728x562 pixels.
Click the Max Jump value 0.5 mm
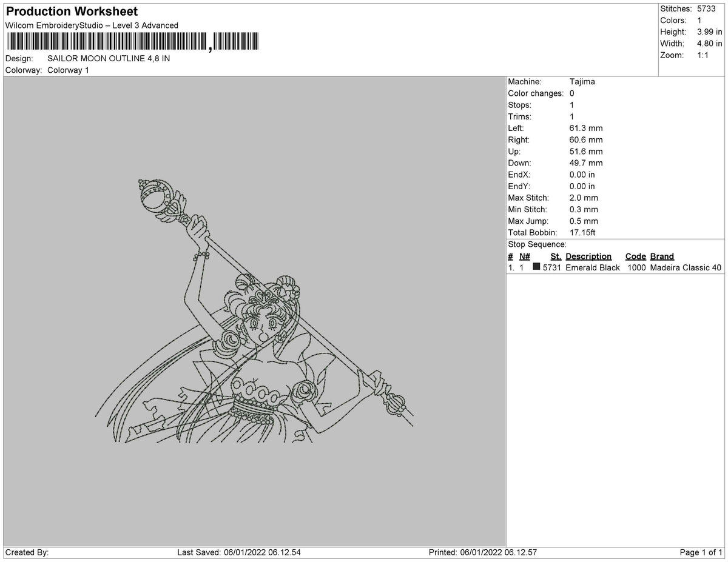coord(584,221)
